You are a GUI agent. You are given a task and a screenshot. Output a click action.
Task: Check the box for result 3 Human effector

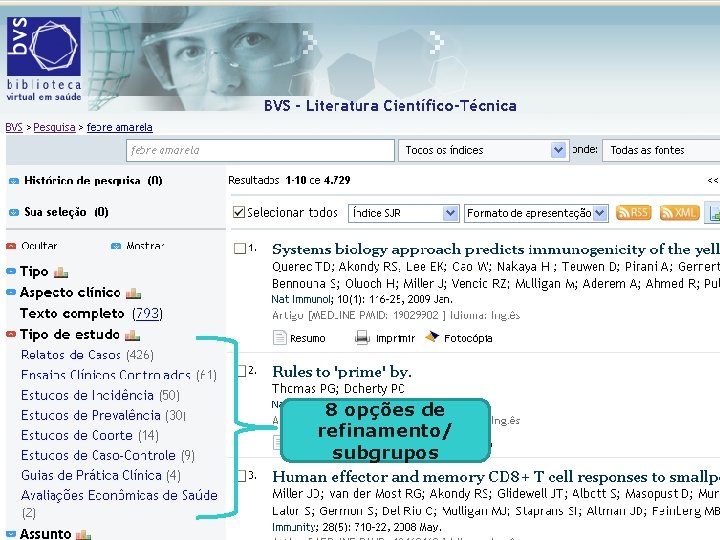(242, 476)
